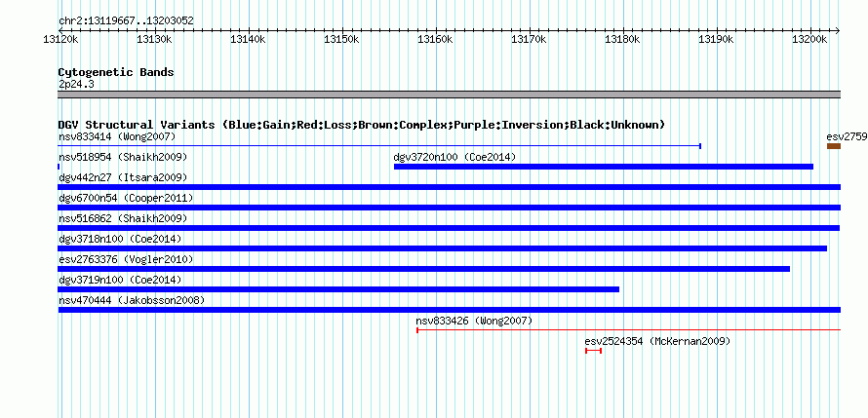Select the blue bar under nsv470444

click(x=450, y=310)
